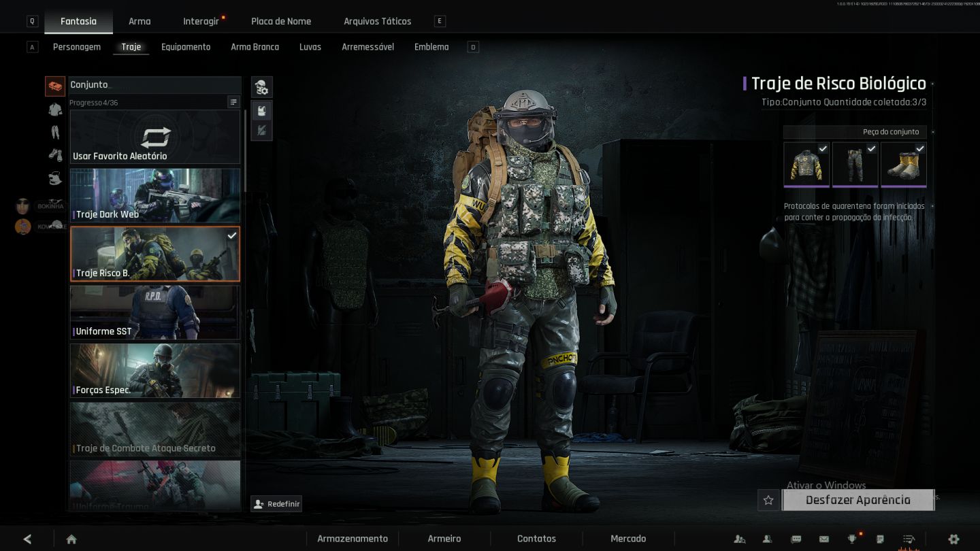Select the Traje Dark Web outfit
The height and width of the screenshot is (551, 980).
point(155,195)
